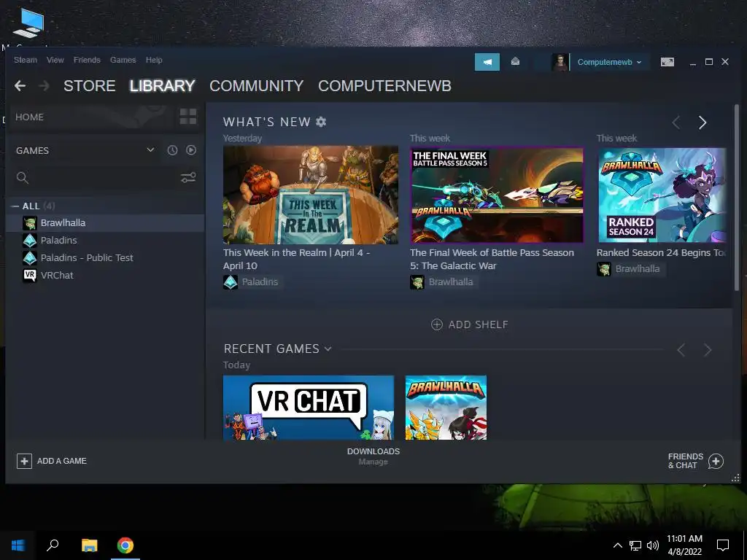Image resolution: width=747 pixels, height=560 pixels.
Task: Click the window resize grip icon
Action: pos(735,478)
